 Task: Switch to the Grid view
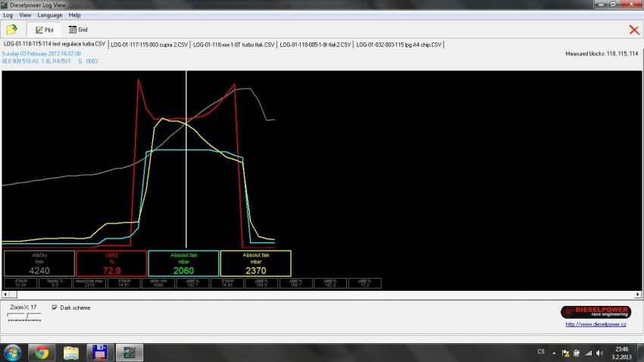(x=78, y=30)
